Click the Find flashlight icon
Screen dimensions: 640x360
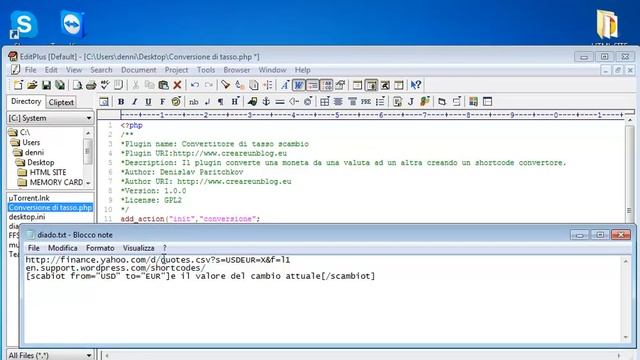(x=225, y=85)
